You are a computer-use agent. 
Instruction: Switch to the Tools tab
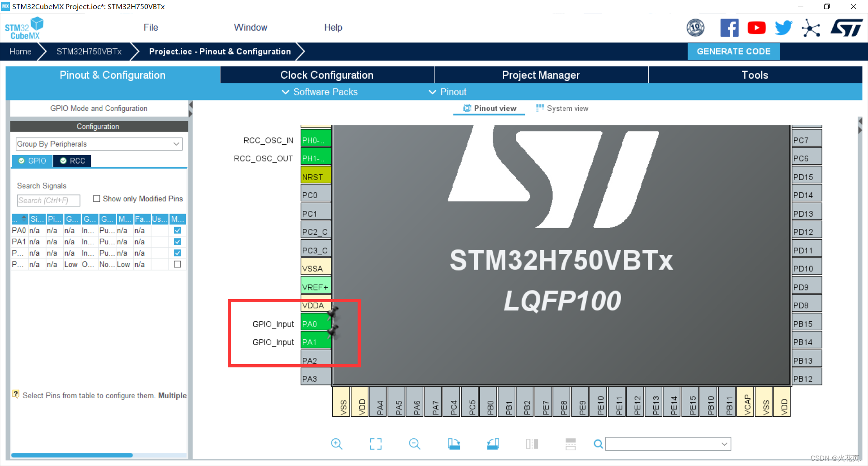click(x=755, y=75)
